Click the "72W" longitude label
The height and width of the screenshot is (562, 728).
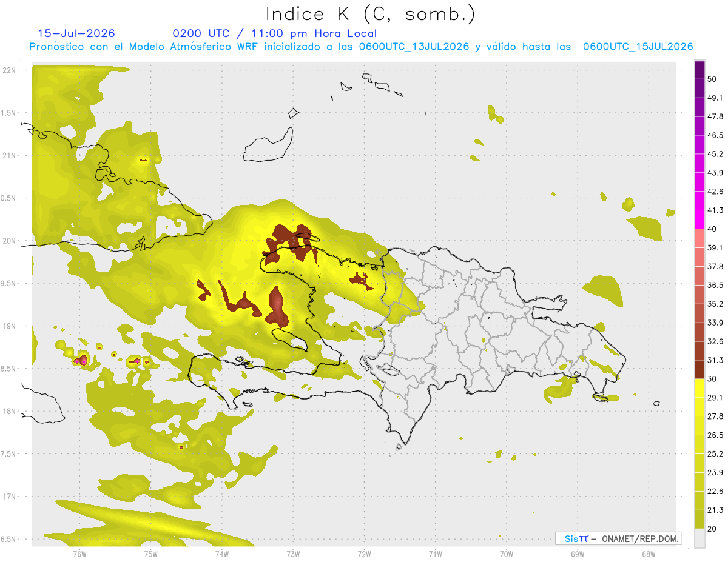(x=364, y=554)
